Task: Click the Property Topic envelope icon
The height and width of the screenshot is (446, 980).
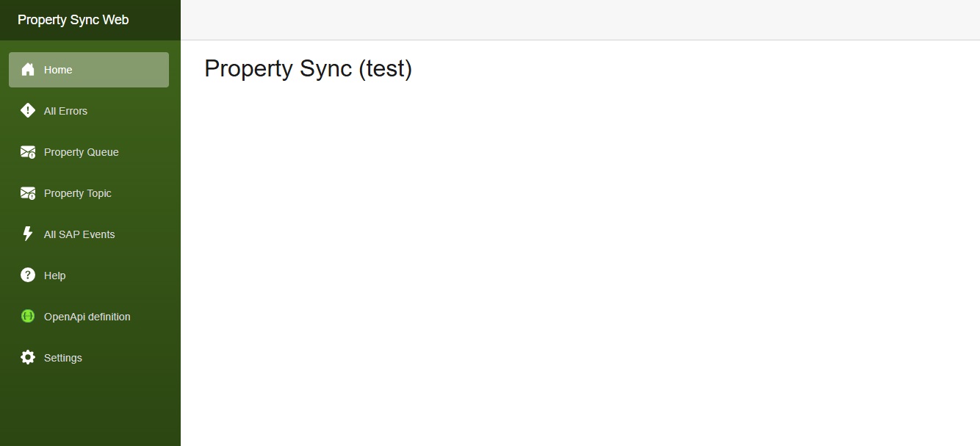Action: 28,193
